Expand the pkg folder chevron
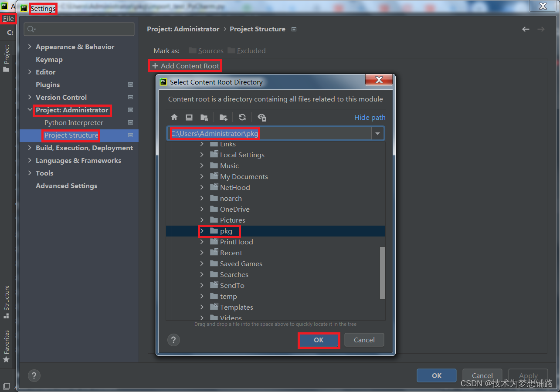560x392 pixels. [x=202, y=231]
